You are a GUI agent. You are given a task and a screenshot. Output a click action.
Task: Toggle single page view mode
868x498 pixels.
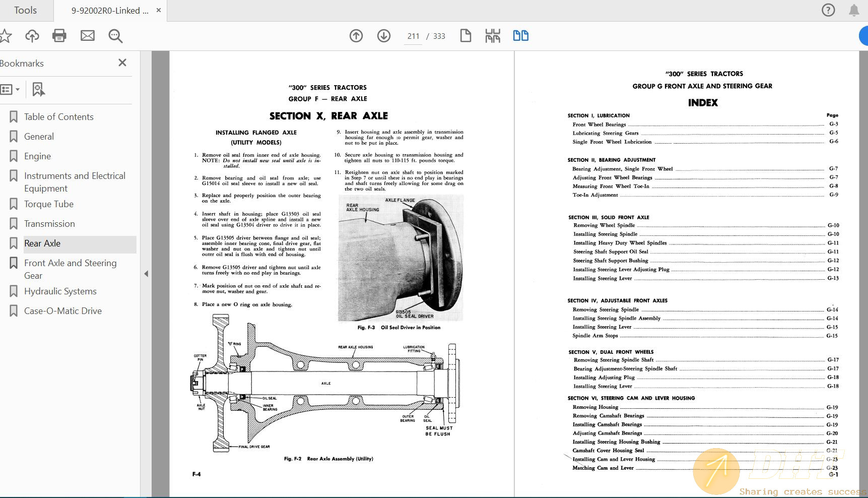coord(465,36)
